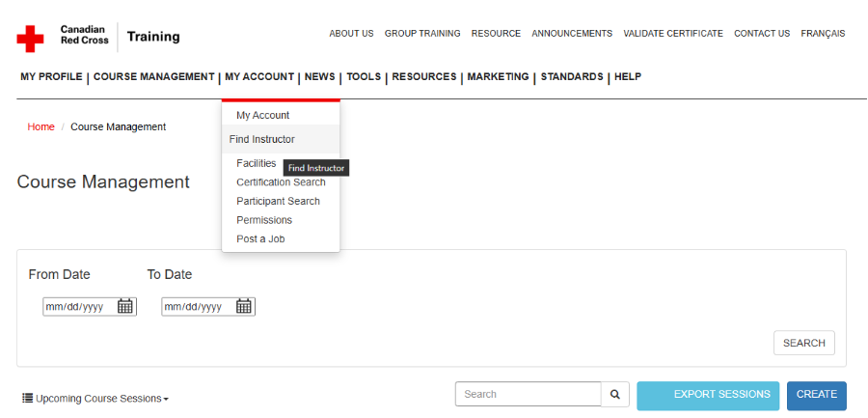Select Certification Search menu entry
Image resolution: width=868 pixels, height=418 pixels.
[281, 182]
